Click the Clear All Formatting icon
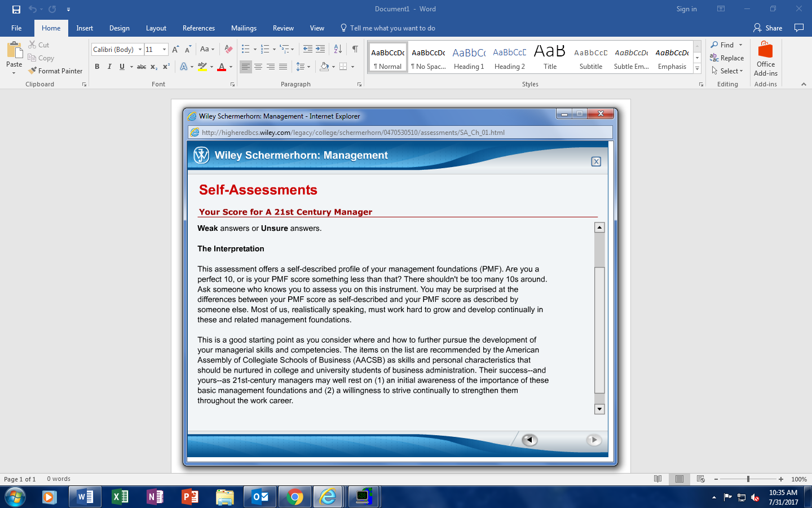 pyautogui.click(x=228, y=49)
